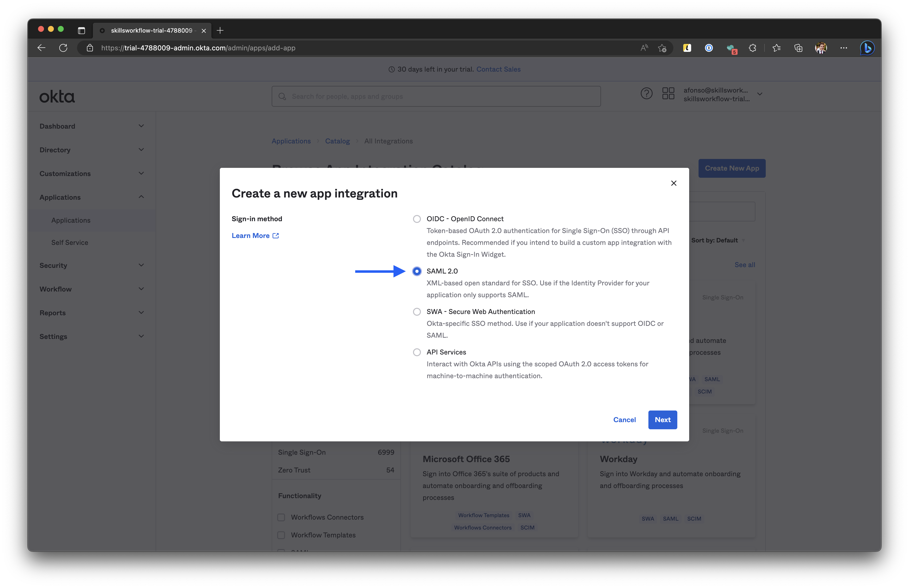Select SWA - Secure Web Authentication radio
Screen dimensions: 909x588
pyautogui.click(x=417, y=312)
